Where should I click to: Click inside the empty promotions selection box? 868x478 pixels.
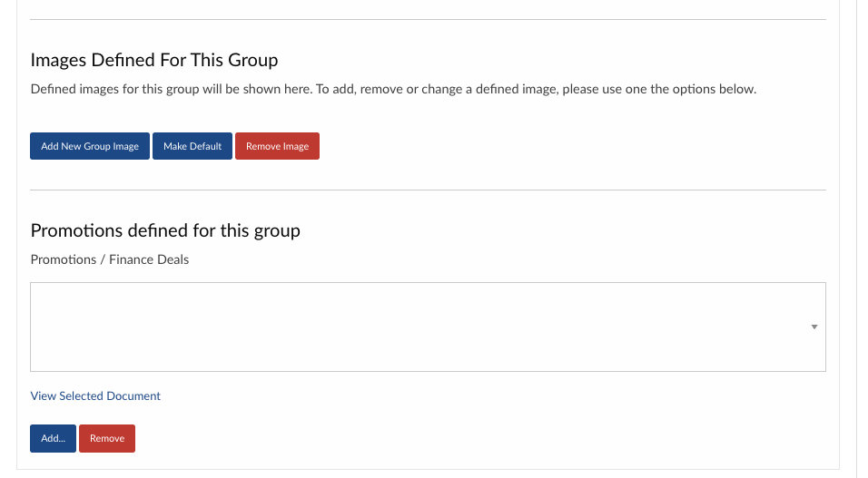tap(409, 327)
